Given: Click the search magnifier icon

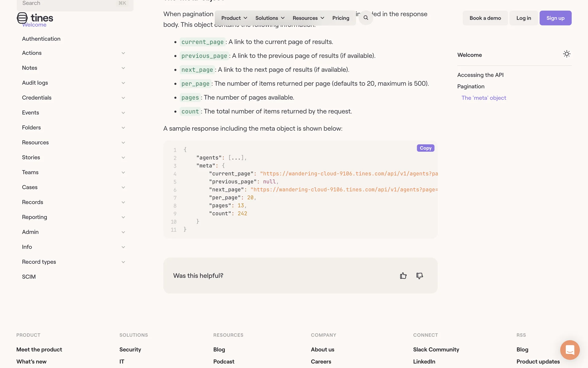Looking at the screenshot, I should pyautogui.click(x=366, y=18).
